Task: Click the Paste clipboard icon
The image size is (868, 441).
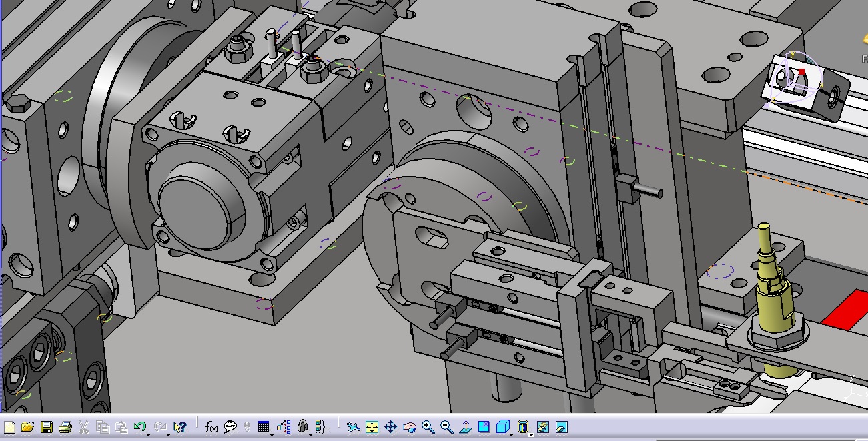Action: [x=121, y=427]
